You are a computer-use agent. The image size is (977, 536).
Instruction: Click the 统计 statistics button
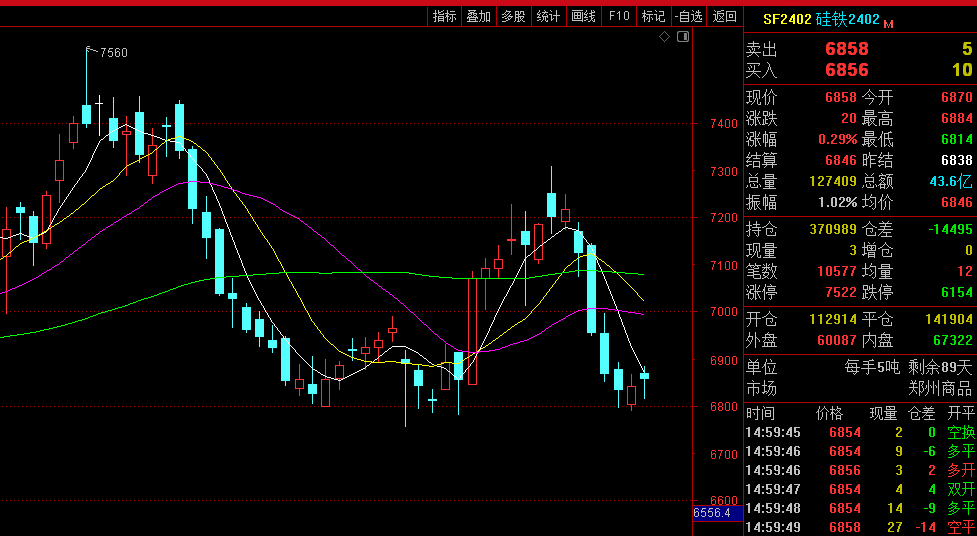tap(548, 16)
